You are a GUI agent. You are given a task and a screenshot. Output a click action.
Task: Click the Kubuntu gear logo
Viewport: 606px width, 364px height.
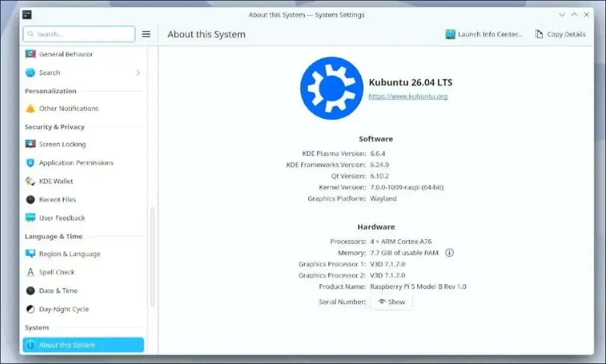pyautogui.click(x=331, y=89)
